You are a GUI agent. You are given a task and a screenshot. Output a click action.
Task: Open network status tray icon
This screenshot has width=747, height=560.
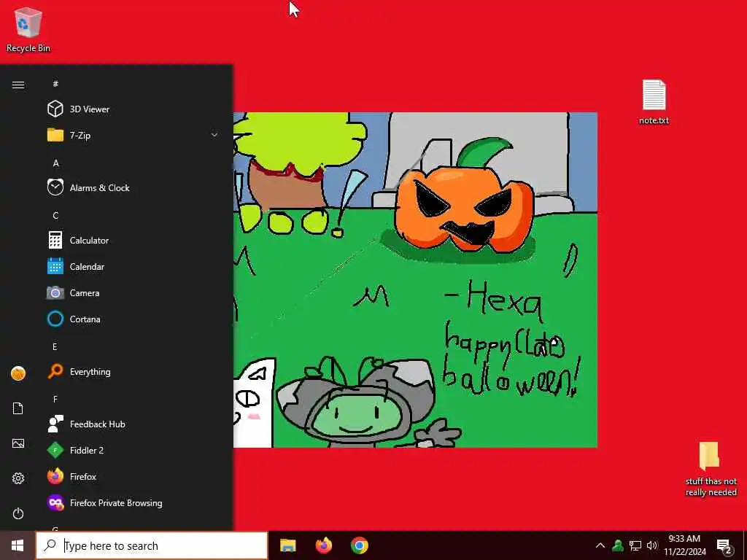(x=635, y=545)
